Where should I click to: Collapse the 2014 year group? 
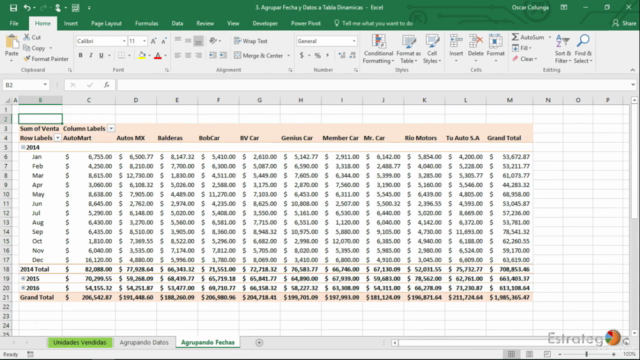(23, 147)
